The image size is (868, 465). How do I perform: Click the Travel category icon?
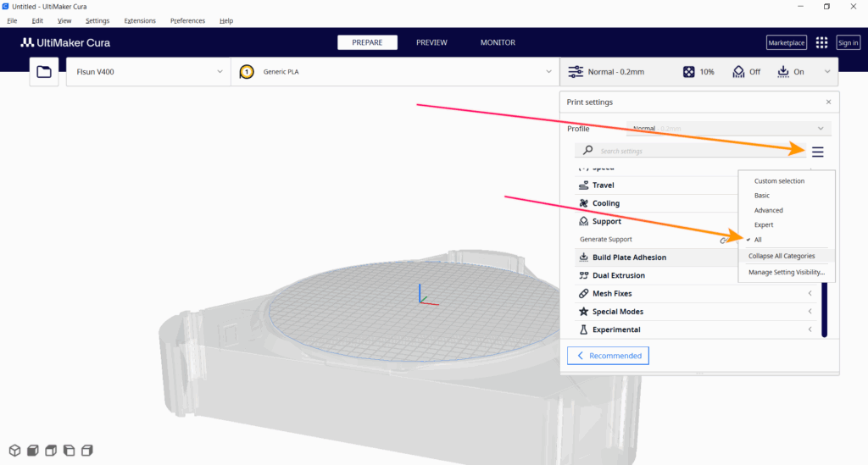click(x=583, y=185)
